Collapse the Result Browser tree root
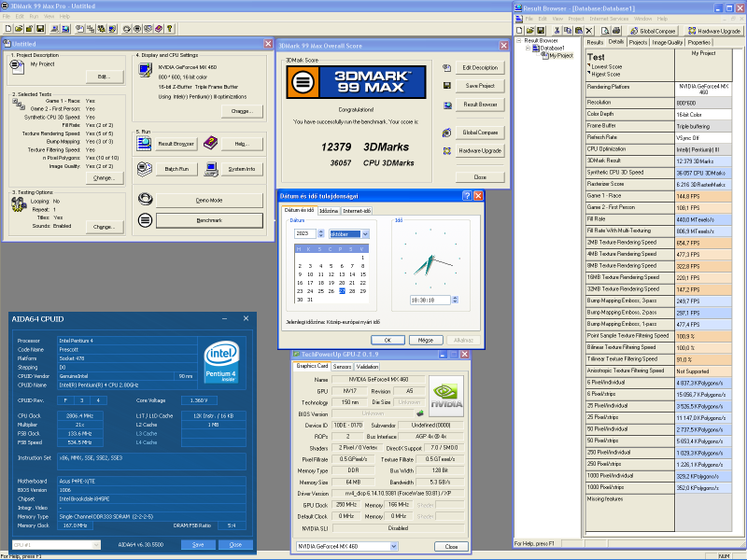Image resolution: width=747 pixels, height=560 pixels. click(519, 41)
